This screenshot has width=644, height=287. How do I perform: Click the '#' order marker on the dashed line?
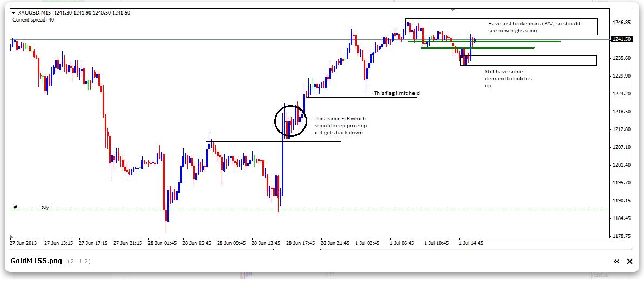(15, 207)
